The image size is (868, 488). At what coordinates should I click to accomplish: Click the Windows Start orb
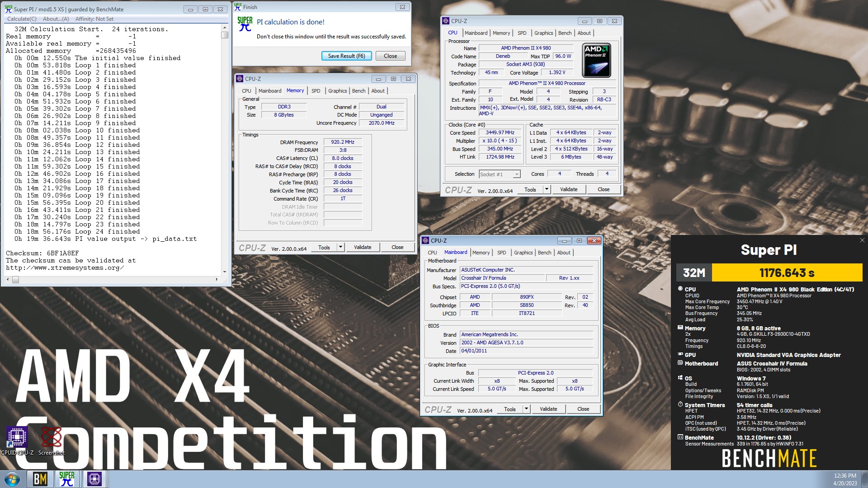pos(12,479)
